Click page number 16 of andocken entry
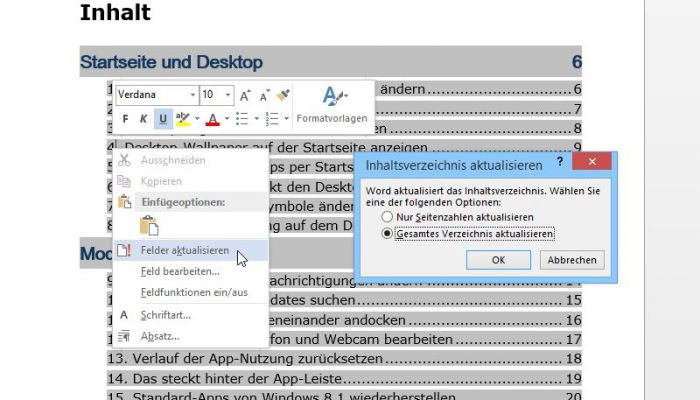Viewport: 700px width, 400px height. 574,320
